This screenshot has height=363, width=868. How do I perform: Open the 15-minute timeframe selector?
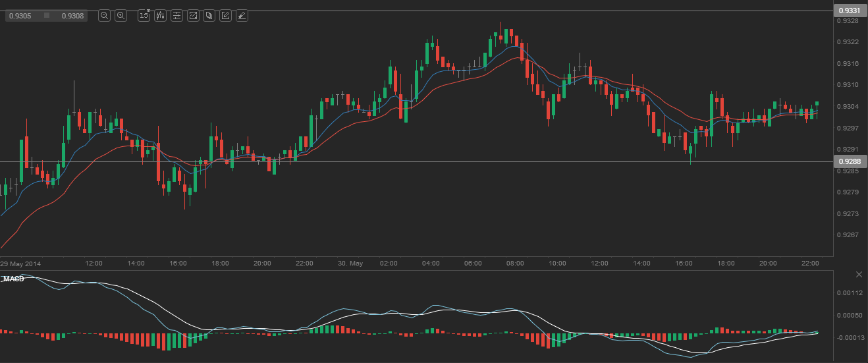(x=144, y=16)
